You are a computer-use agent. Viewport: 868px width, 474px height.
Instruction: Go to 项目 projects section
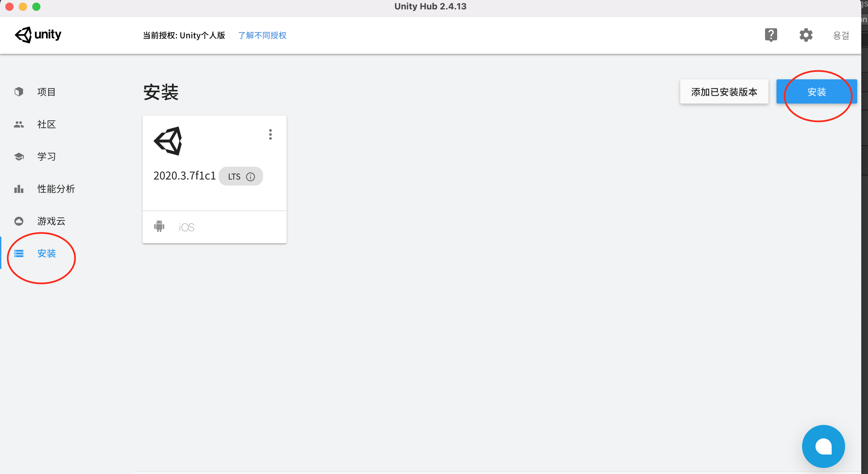click(46, 92)
